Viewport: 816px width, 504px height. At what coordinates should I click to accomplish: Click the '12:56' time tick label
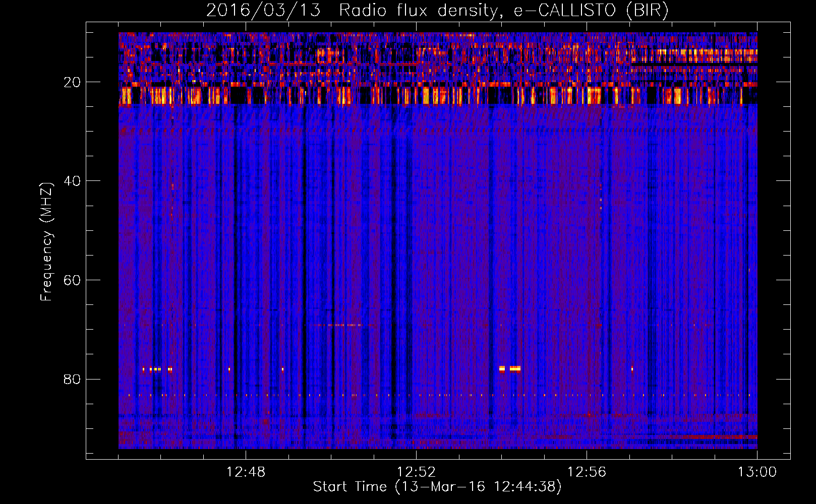pyautogui.click(x=587, y=472)
